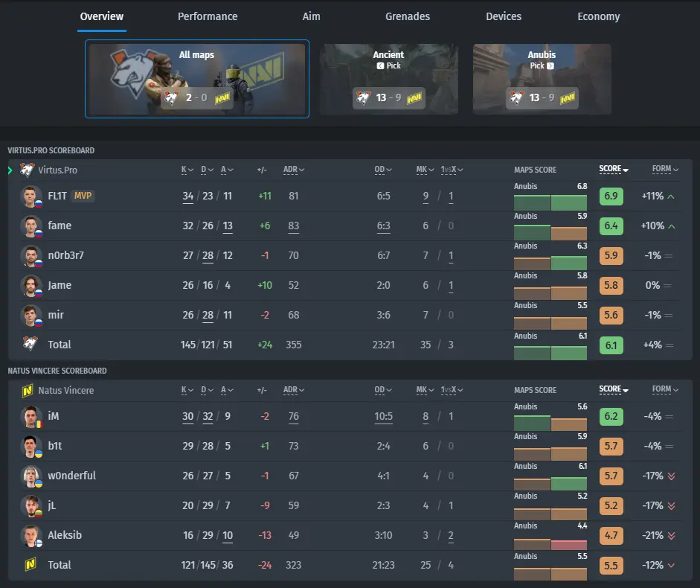Viewport: 700px width, 588px height.
Task: Click the Virtus.Pro logo in the scoreboard header
Action: (x=27, y=170)
